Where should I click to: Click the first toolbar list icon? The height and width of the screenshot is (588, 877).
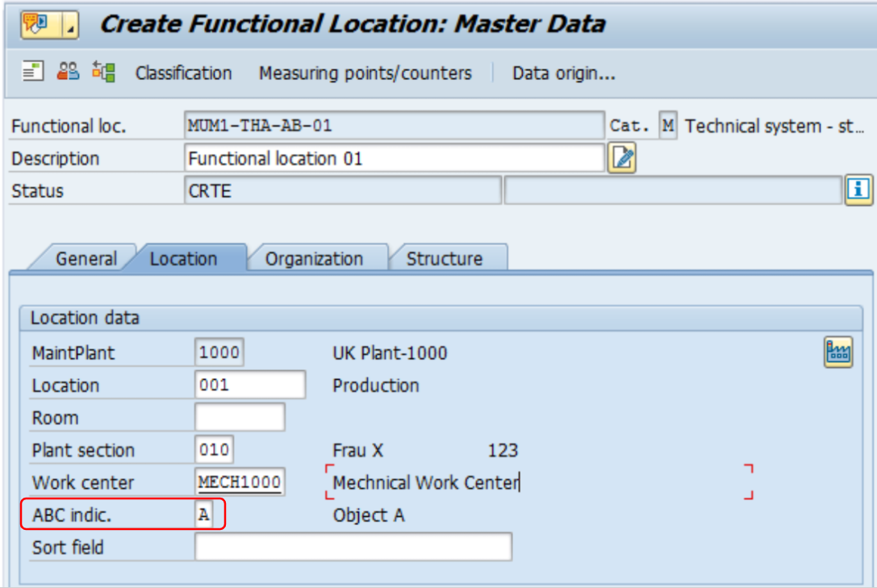pos(32,72)
